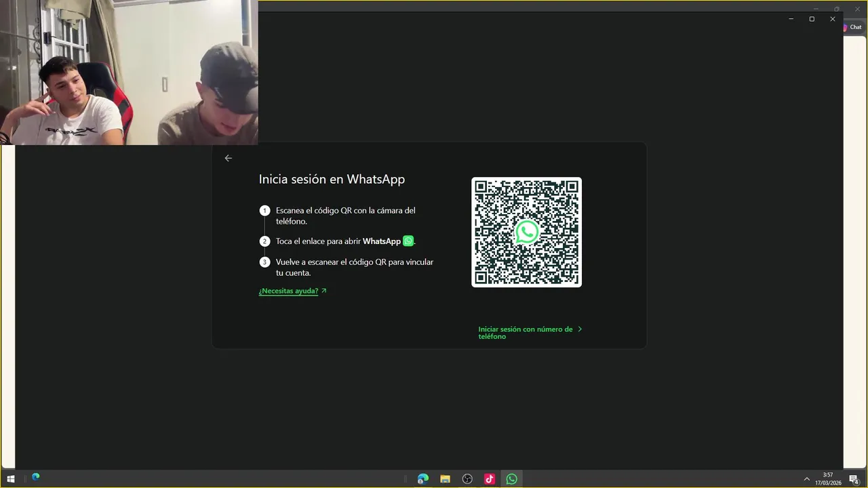Click the 'Inicia sesión en WhatsApp' heading
The width and height of the screenshot is (868, 488).
pyautogui.click(x=332, y=180)
